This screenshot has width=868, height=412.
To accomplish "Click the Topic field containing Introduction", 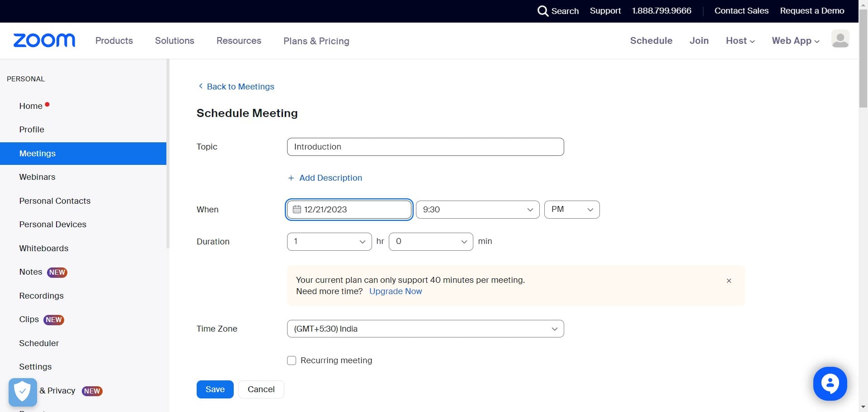I will [x=425, y=146].
